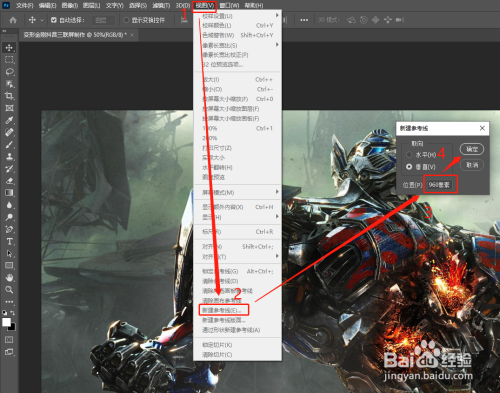Screen dimensions: 500x393
Task: Open the auto-select layer dropdown
Action: 103,20
